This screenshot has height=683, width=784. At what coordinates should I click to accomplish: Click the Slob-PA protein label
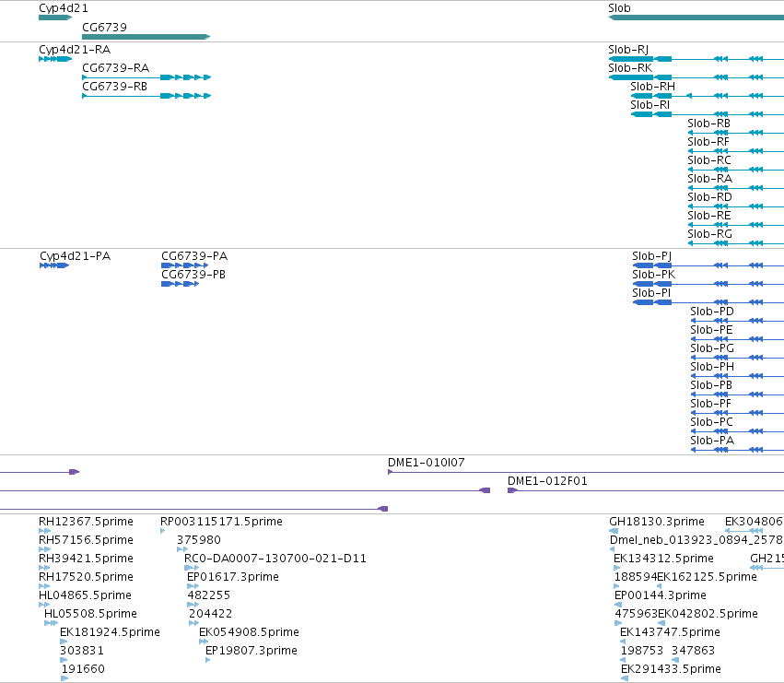click(x=712, y=441)
